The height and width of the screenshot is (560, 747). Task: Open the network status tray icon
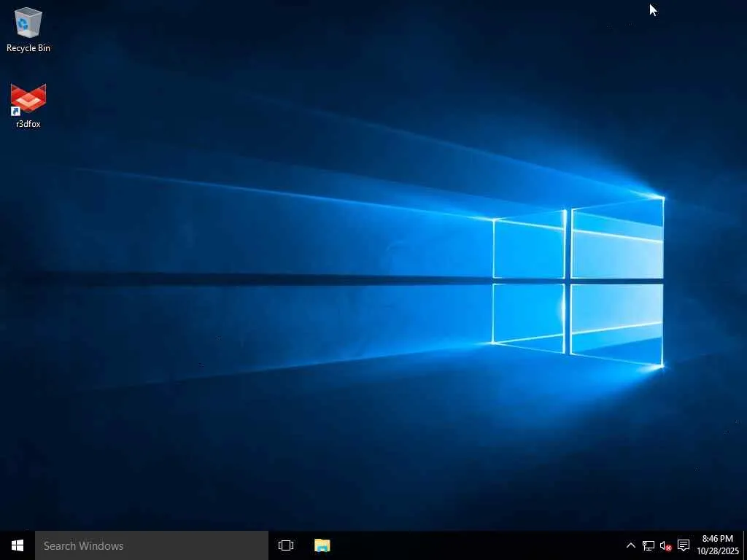pos(648,545)
